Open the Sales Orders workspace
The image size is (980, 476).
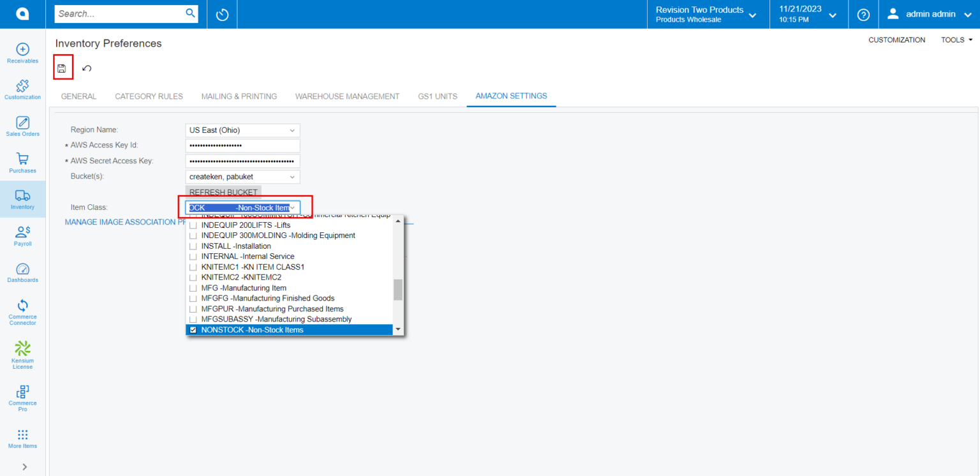pyautogui.click(x=22, y=126)
